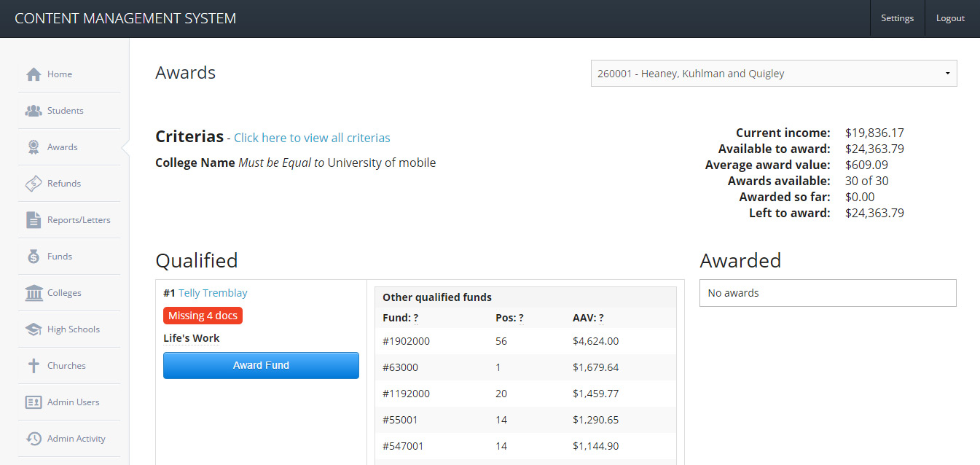980x465 pixels.
Task: Click the Colleges building icon
Action: tap(34, 292)
